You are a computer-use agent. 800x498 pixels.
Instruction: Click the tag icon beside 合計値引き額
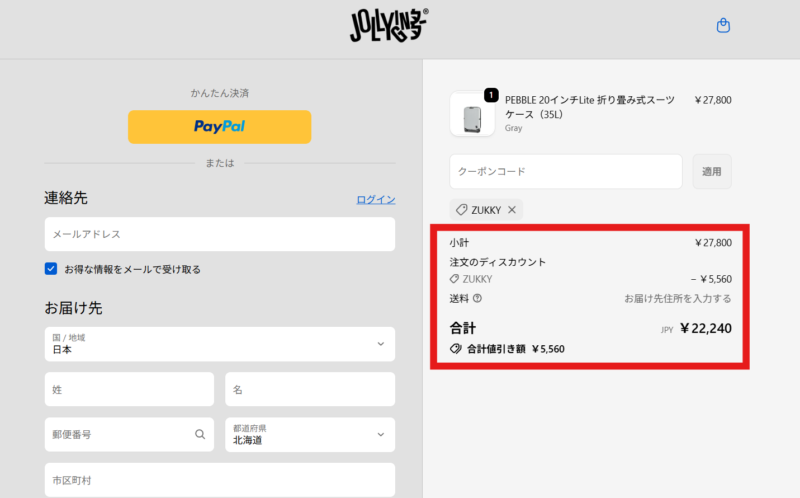pyautogui.click(x=456, y=349)
